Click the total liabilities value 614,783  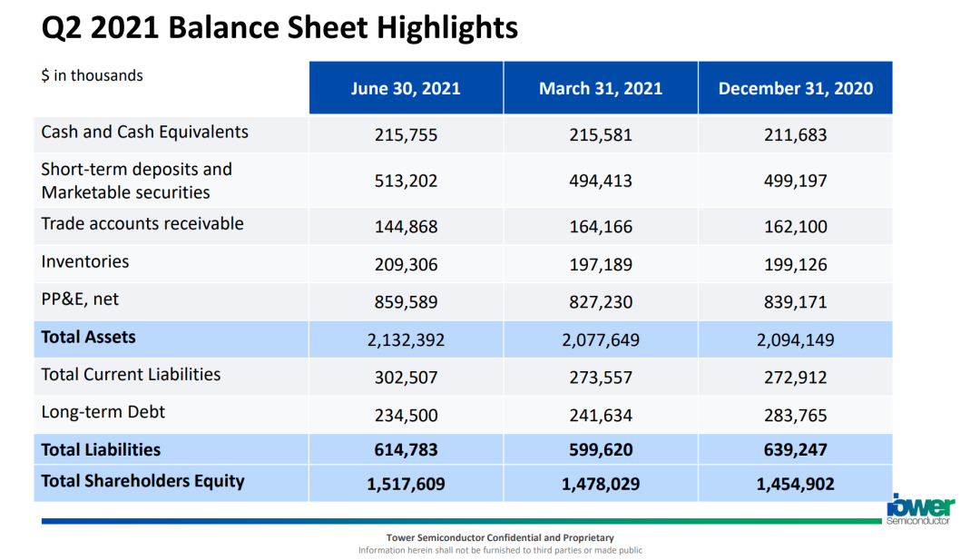[406, 450]
